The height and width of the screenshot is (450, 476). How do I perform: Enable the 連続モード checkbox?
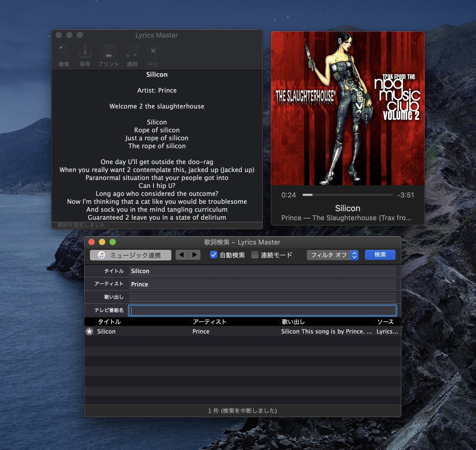(x=255, y=255)
